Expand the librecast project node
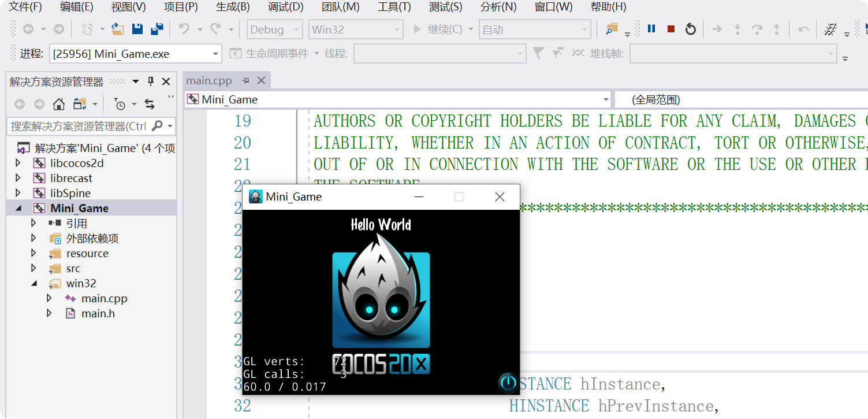Viewport: 868px width, 419px height. coord(18,178)
